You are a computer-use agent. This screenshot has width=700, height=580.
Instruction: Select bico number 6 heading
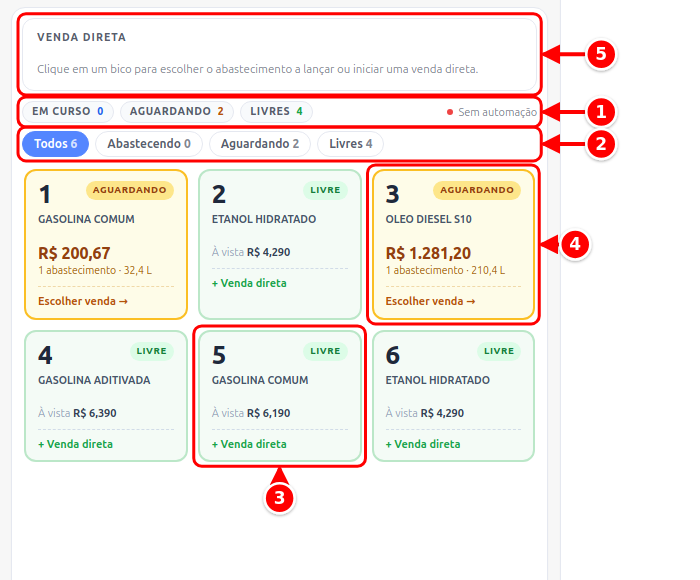392,356
